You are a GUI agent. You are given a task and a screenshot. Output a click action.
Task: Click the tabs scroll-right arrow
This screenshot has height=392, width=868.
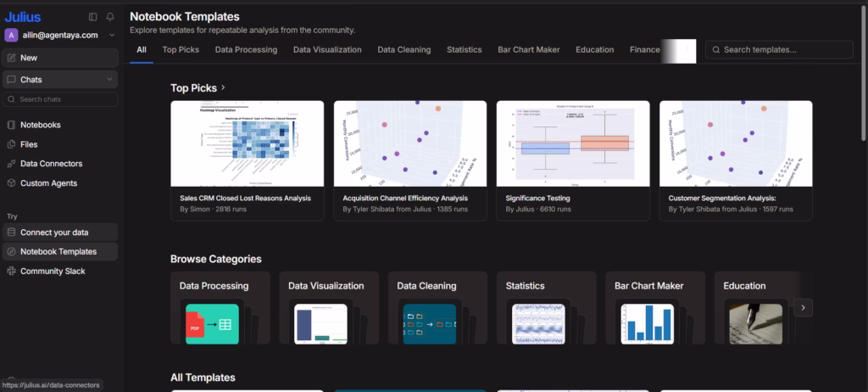click(687, 49)
